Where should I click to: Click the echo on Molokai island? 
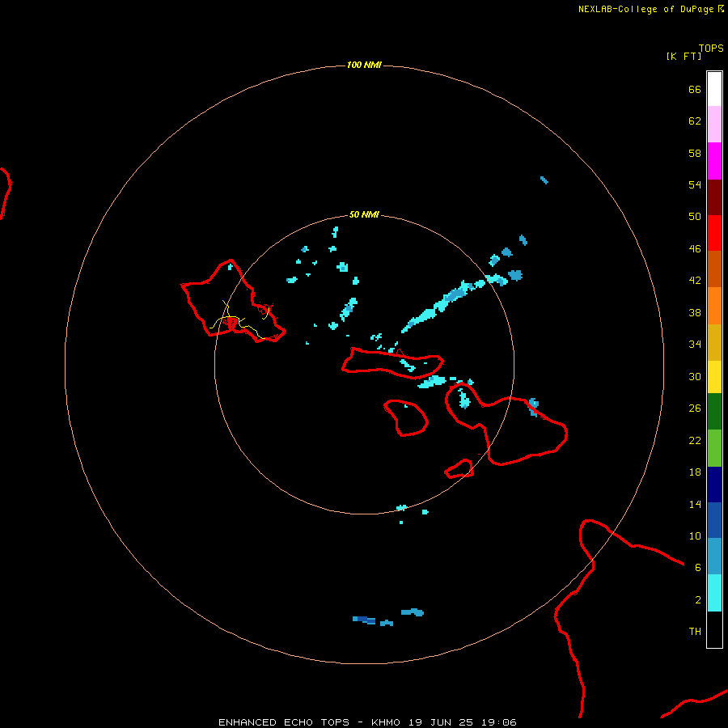click(408, 366)
